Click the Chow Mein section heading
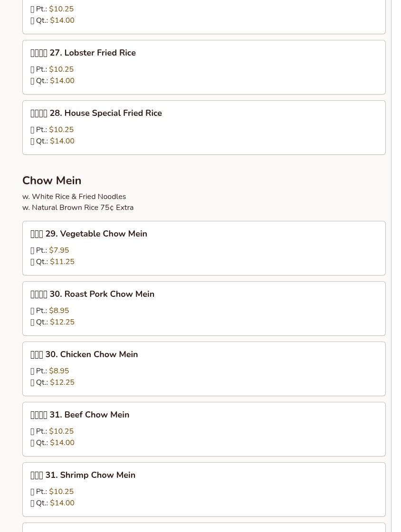401x532 pixels. click(52, 180)
